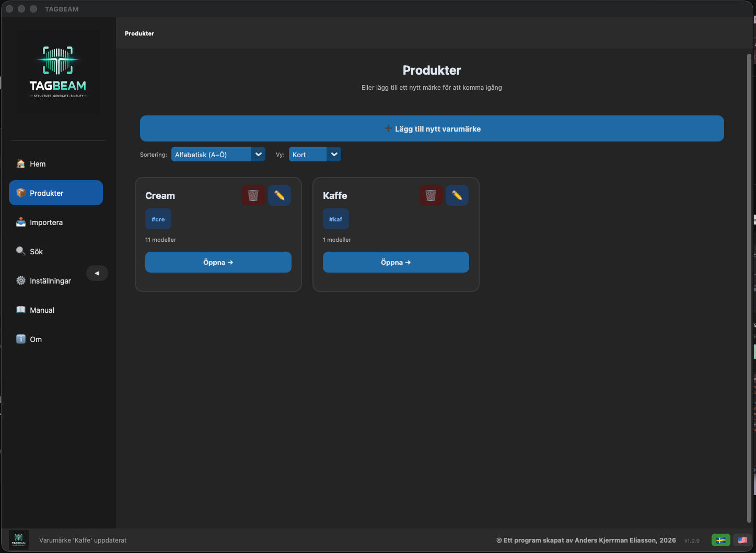Click the subtitle 'Eller lägg till ett nytt märke'
The width and height of the screenshot is (756, 553).
click(432, 88)
